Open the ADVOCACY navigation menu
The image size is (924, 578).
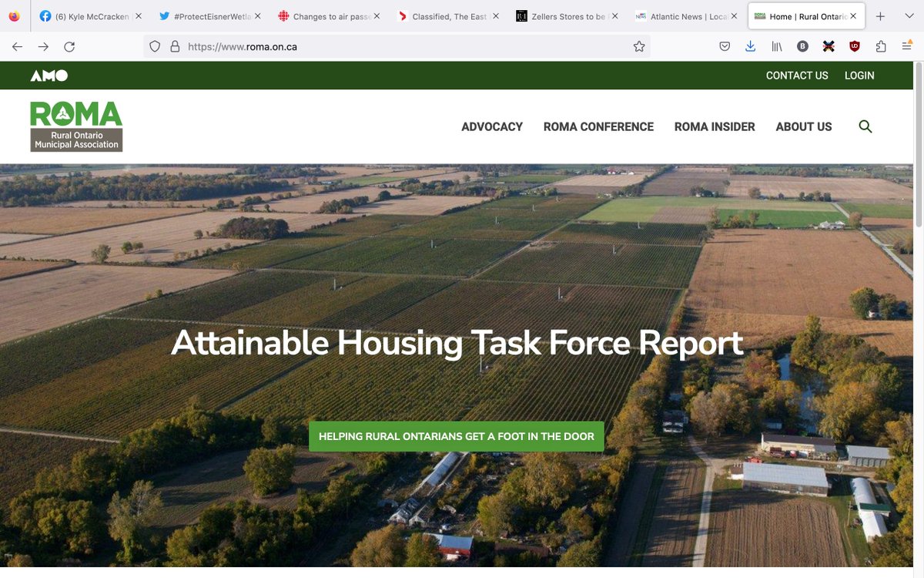click(492, 126)
